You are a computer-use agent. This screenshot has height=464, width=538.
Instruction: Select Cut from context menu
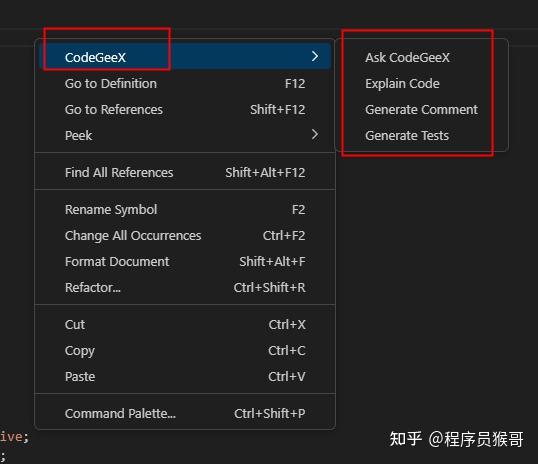[x=185, y=324]
